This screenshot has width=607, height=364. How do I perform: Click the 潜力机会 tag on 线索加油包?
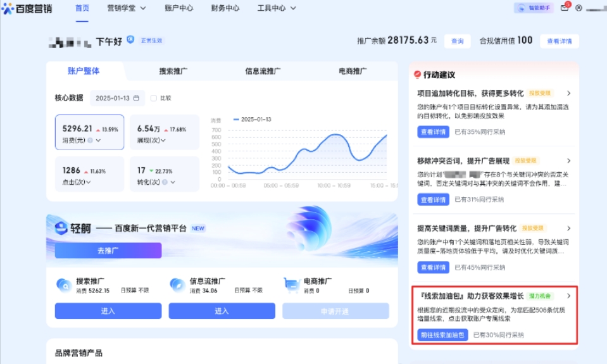click(x=540, y=296)
